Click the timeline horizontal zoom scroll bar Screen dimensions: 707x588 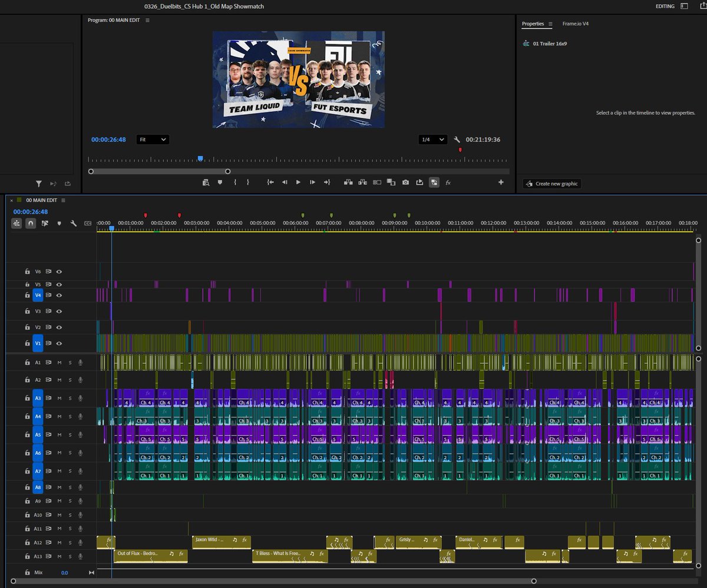tap(273, 581)
